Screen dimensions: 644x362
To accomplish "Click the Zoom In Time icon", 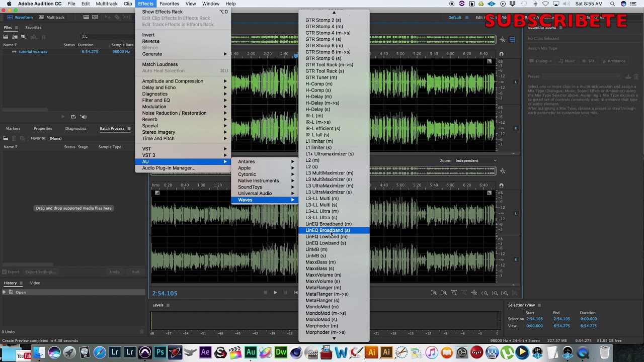I will click(454, 293).
